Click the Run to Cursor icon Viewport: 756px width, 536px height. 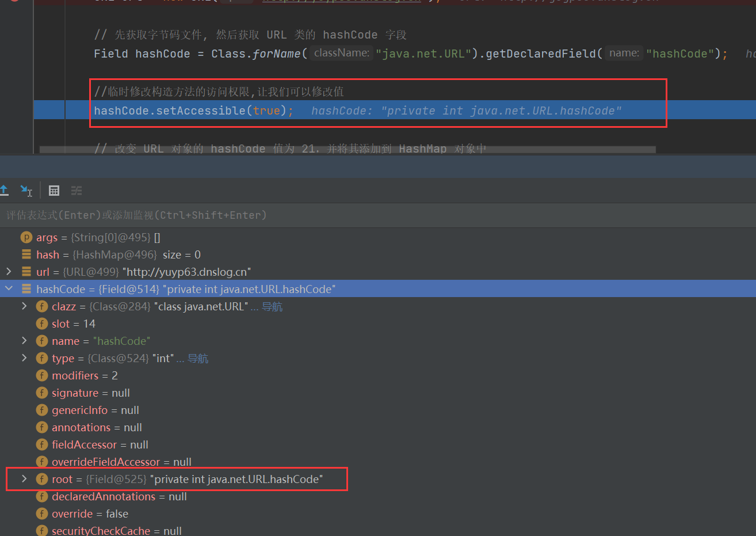(x=26, y=191)
